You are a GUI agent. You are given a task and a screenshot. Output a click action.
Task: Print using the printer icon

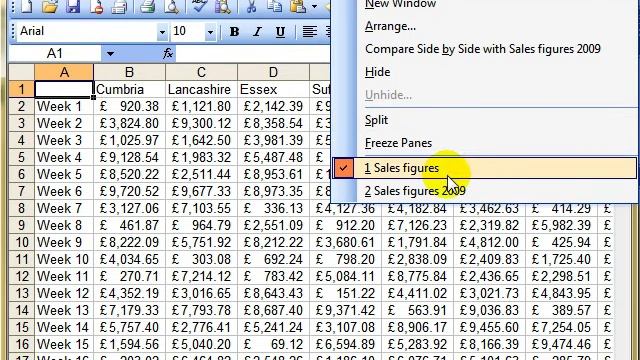point(147,6)
